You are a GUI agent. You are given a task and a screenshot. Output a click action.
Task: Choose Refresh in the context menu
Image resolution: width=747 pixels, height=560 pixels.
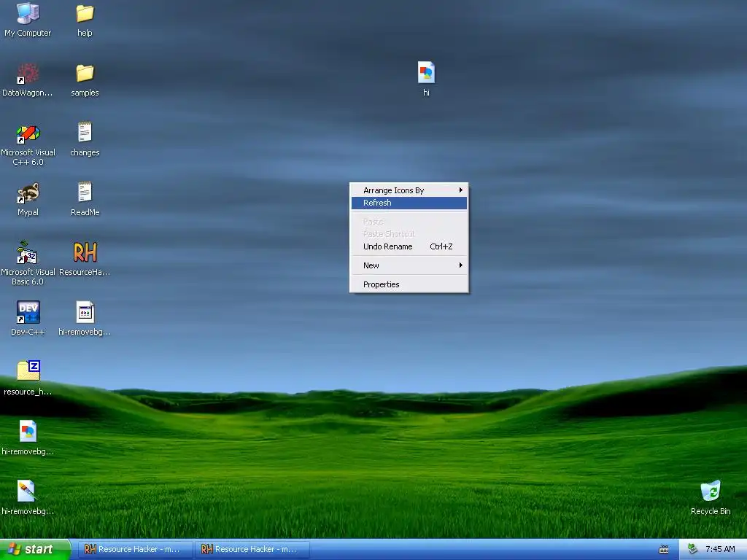click(x=409, y=203)
